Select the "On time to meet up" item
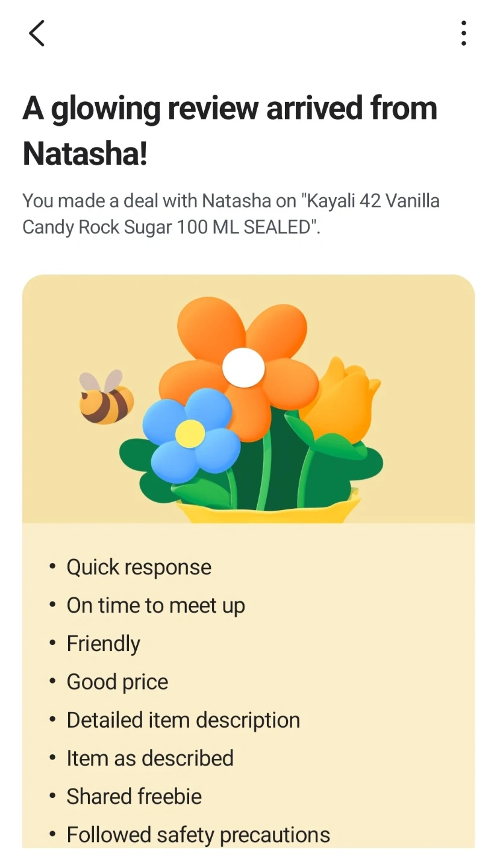This screenshot has width=497, height=868. point(155,605)
